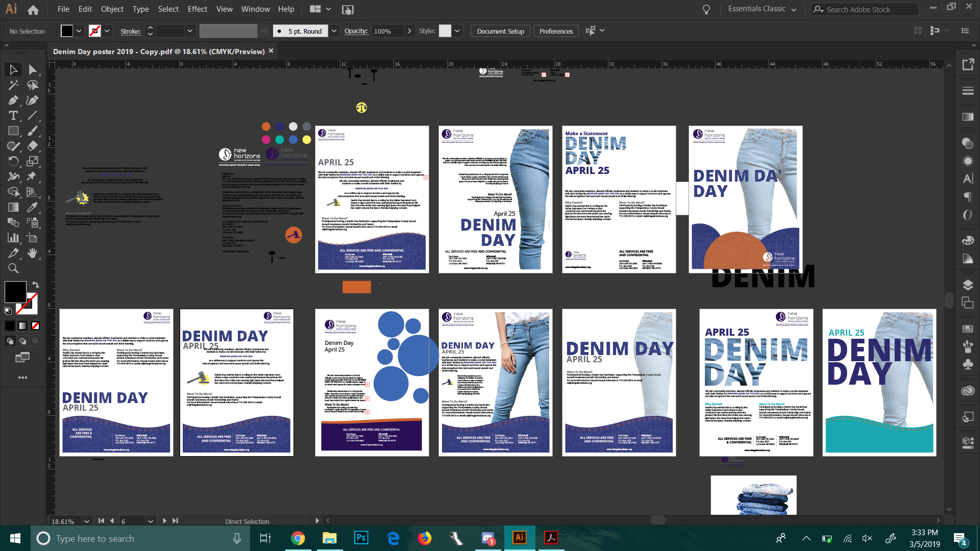Open Preferences

pyautogui.click(x=555, y=31)
